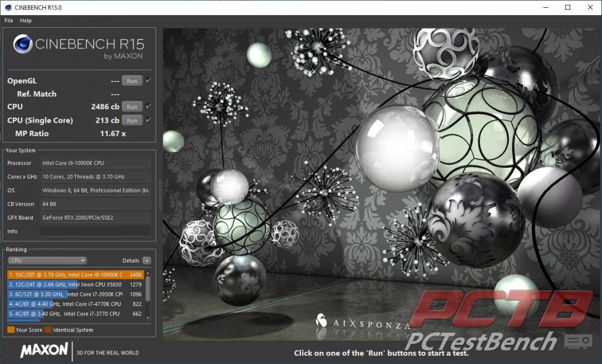The height and width of the screenshot is (364, 602).
Task: Run the OpenGL benchmark
Action: coord(132,81)
